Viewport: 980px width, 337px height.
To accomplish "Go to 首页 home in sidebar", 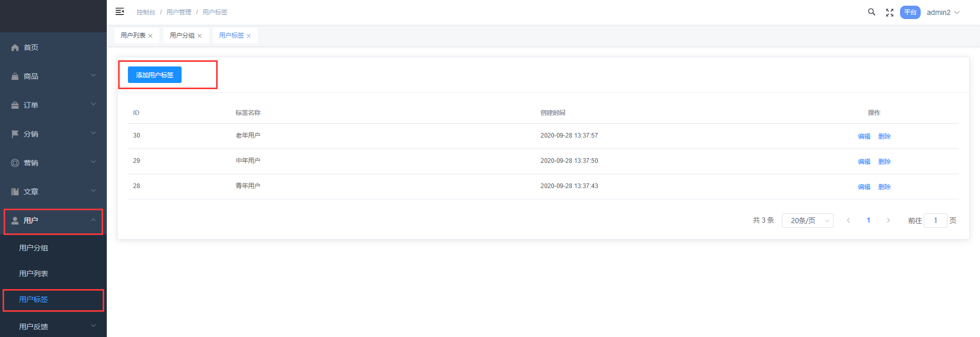I will [x=31, y=47].
